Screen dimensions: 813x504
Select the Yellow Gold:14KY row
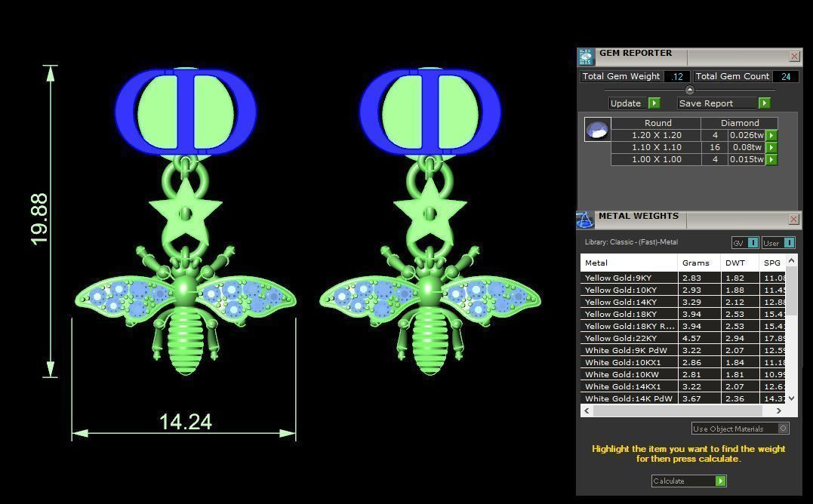pyautogui.click(x=683, y=302)
